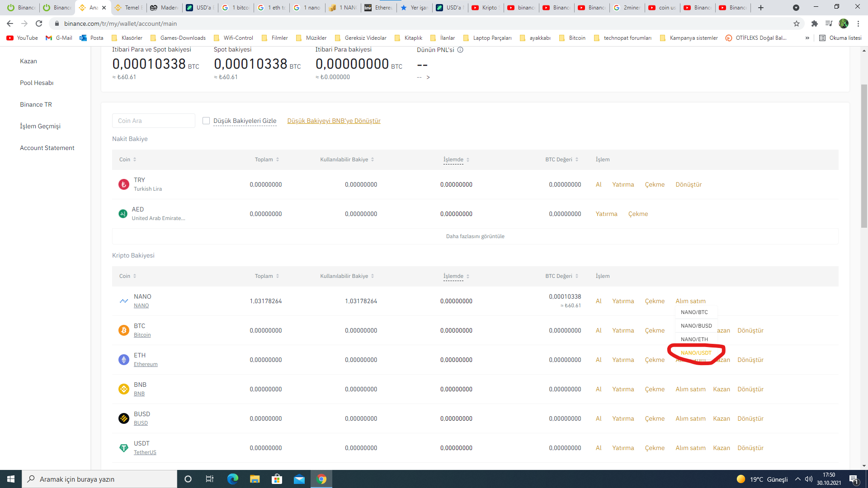Click the Coin Ara search field
The image size is (868, 488).
153,121
